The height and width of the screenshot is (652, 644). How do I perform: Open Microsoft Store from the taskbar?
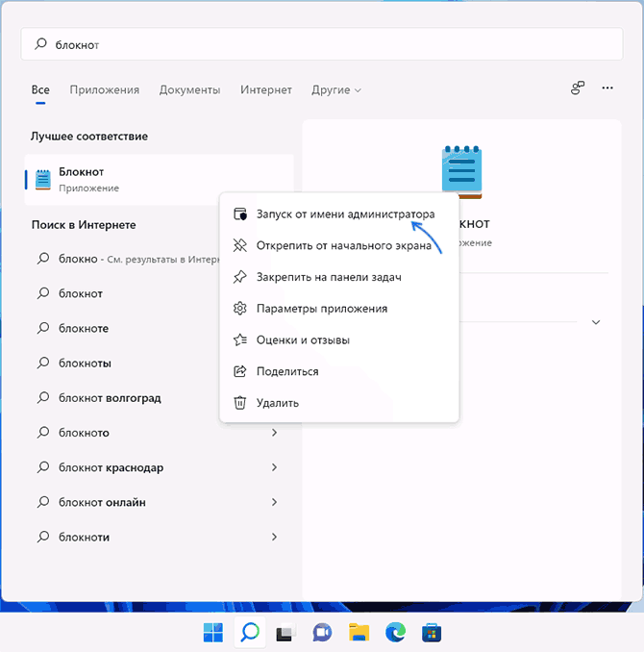(432, 632)
